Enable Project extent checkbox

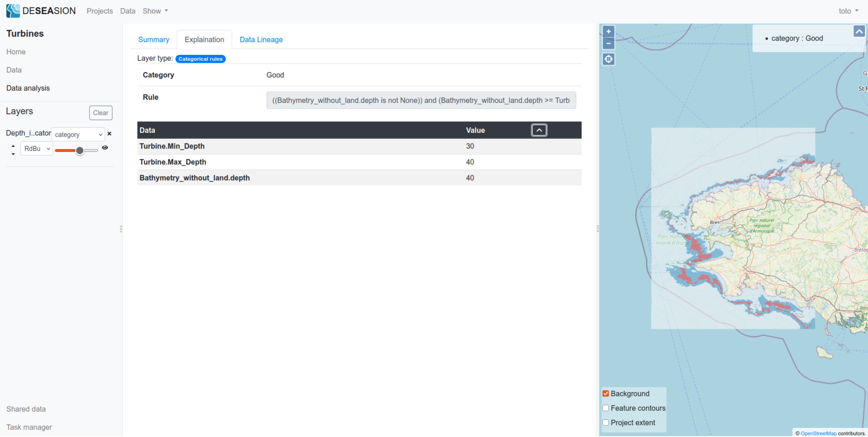tap(605, 422)
